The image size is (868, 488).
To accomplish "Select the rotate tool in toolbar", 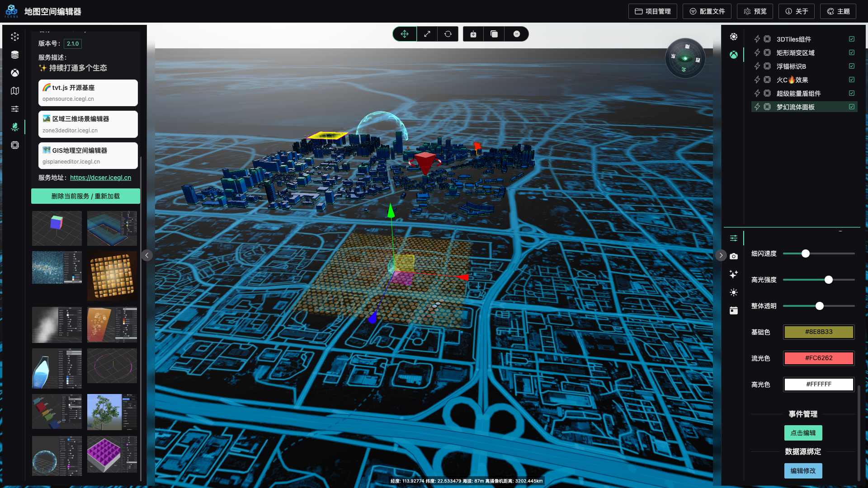I will click(448, 34).
